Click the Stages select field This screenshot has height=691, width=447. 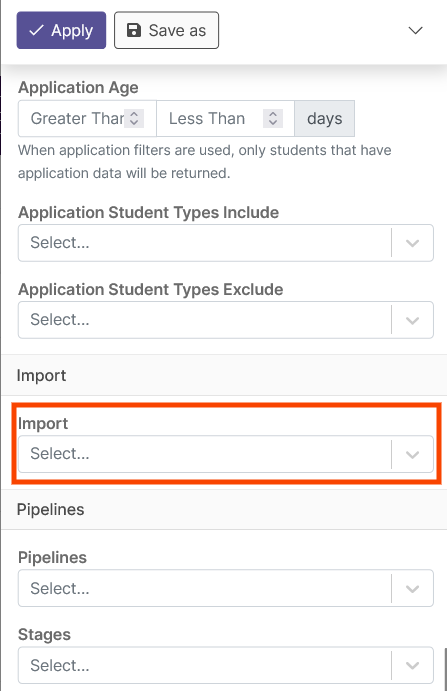(x=226, y=665)
